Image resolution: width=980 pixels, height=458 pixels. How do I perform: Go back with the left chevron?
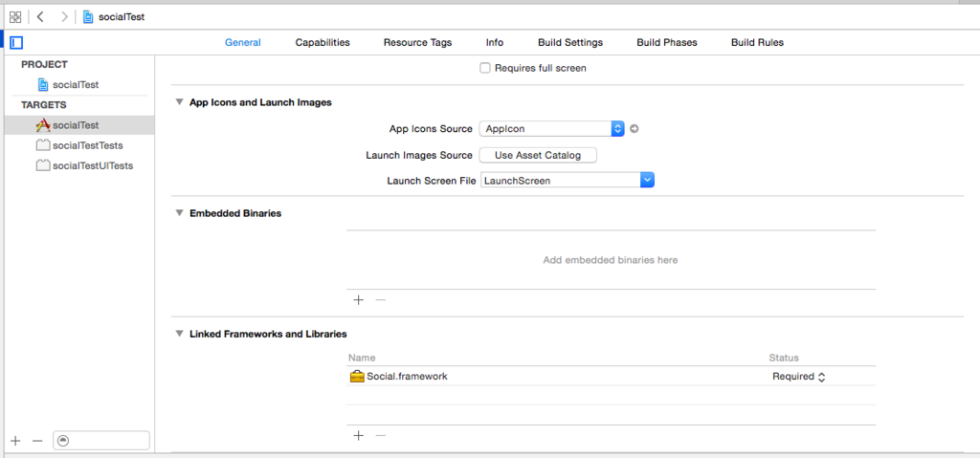40,17
